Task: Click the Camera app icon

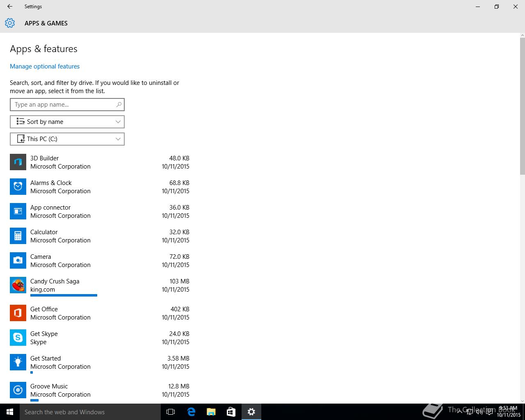Action: (18, 260)
